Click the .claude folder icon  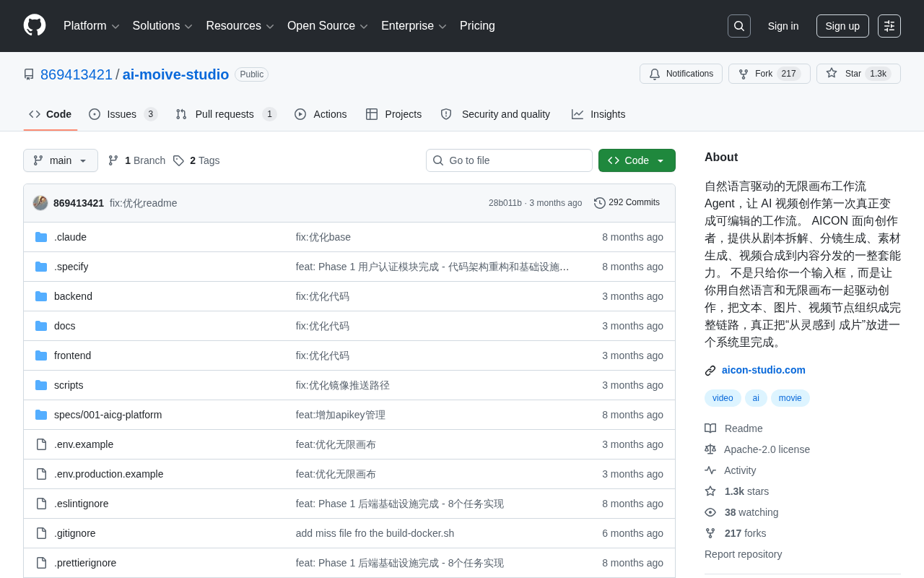[41, 237]
